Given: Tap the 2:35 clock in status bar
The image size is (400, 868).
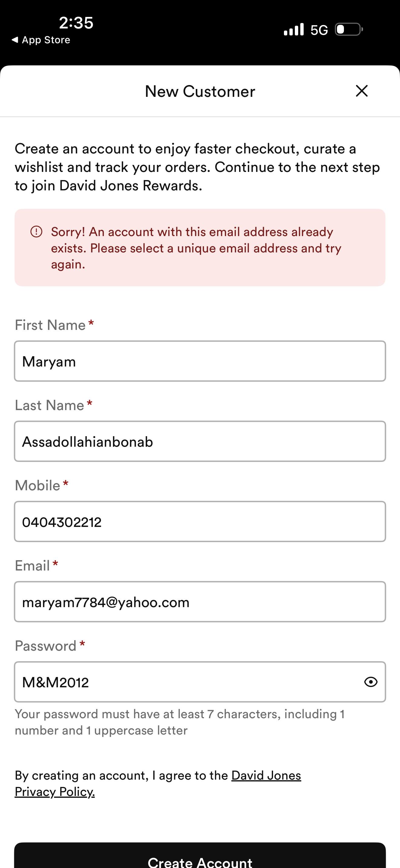Looking at the screenshot, I should [76, 23].
